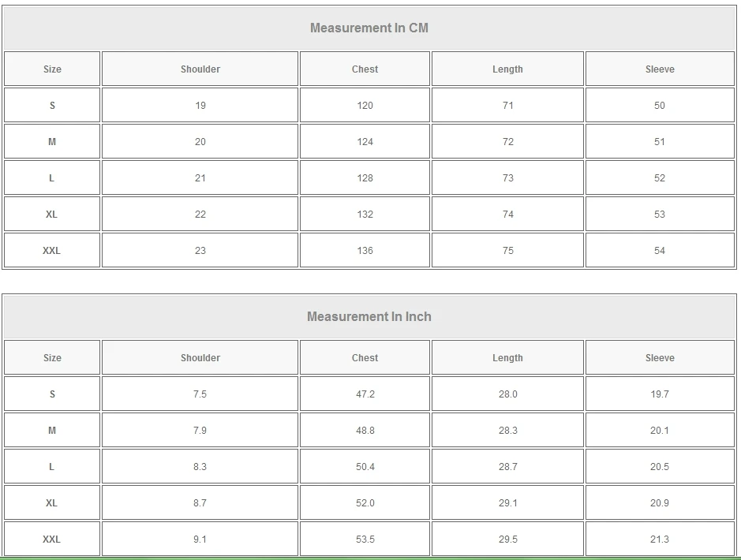Select the Chest header in CM table
Viewport: 741px width, 560px height.
tap(365, 69)
